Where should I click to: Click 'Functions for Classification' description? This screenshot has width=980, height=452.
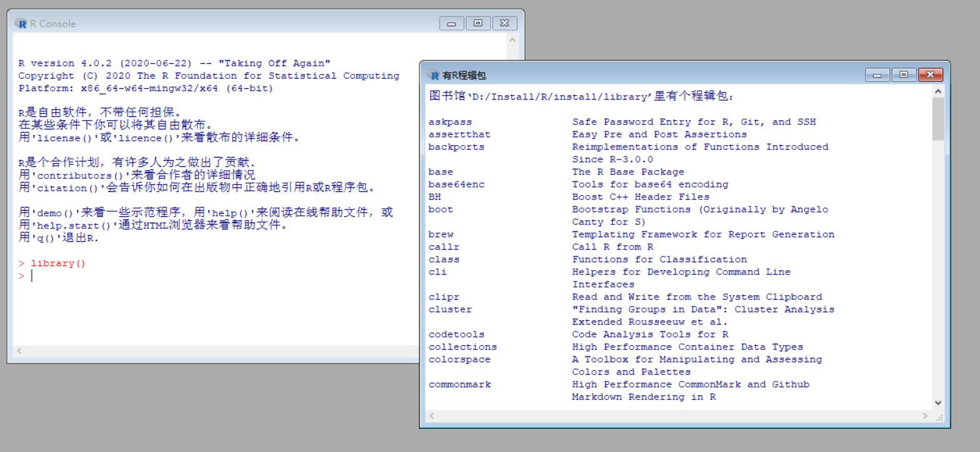coord(659,259)
